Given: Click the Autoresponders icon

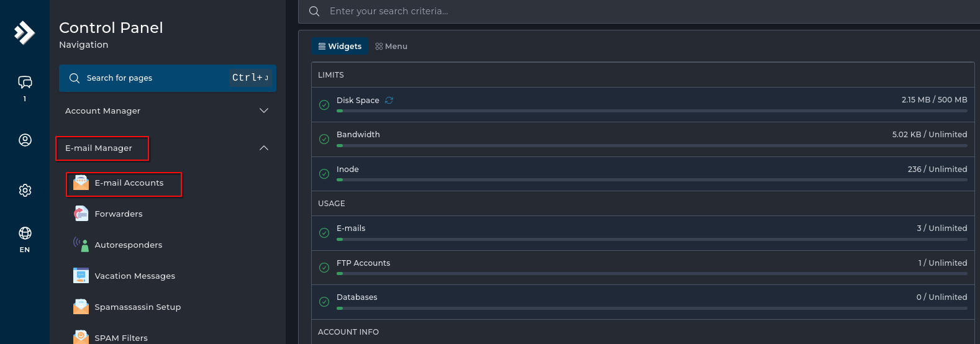Looking at the screenshot, I should click(81, 245).
